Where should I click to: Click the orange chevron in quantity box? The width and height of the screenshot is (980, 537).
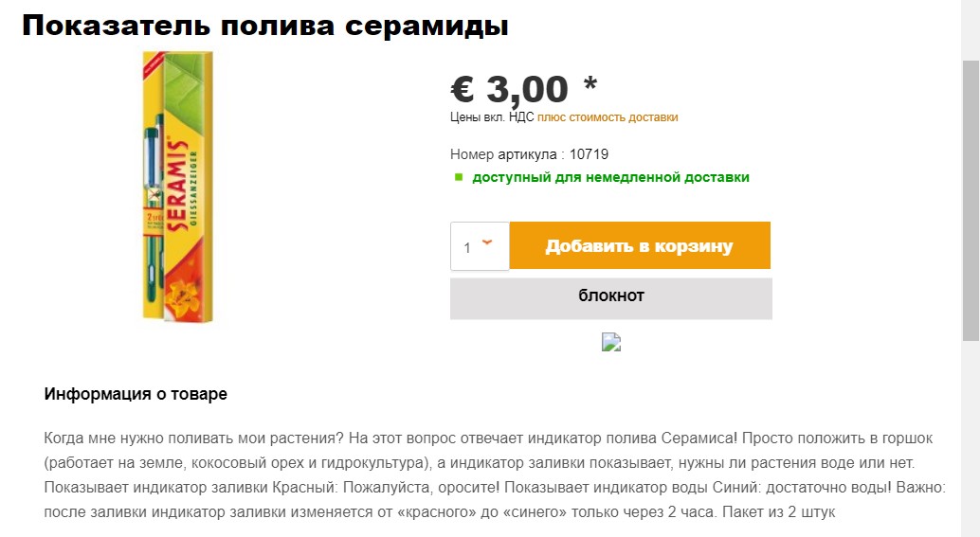pos(488,242)
